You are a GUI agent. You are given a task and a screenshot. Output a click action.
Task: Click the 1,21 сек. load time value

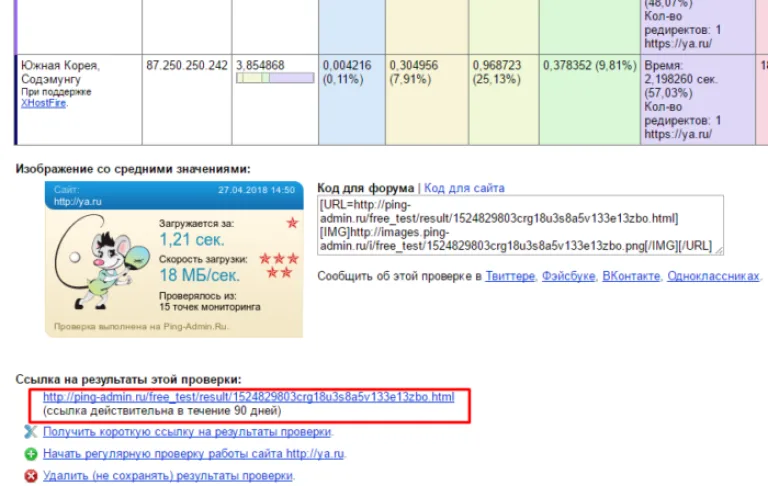[x=192, y=240]
